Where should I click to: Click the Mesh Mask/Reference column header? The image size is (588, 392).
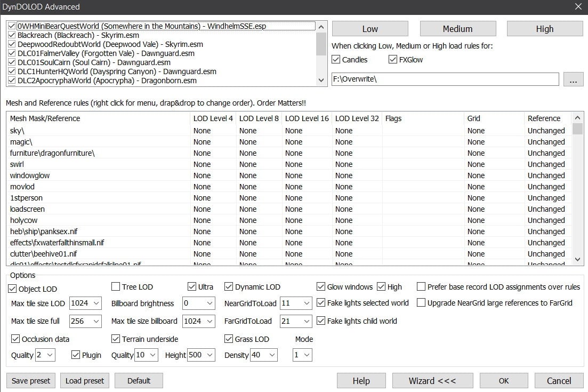[98, 118]
